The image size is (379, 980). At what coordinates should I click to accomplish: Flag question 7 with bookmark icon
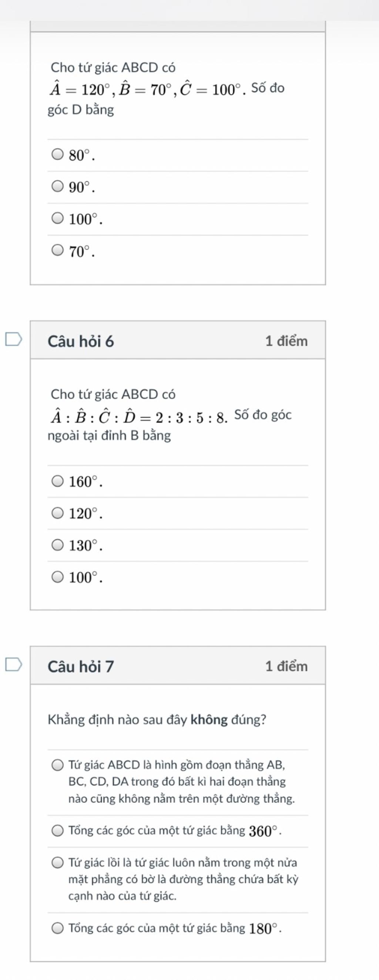[x=14, y=665]
